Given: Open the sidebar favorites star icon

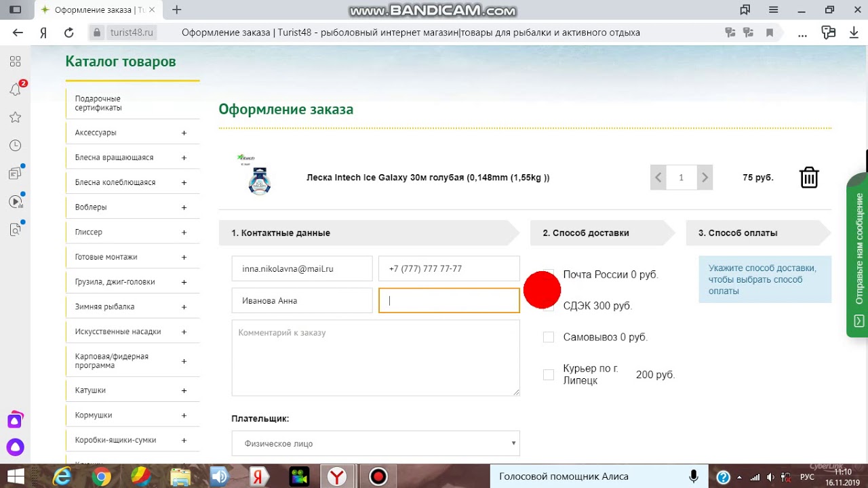Looking at the screenshot, I should point(15,117).
